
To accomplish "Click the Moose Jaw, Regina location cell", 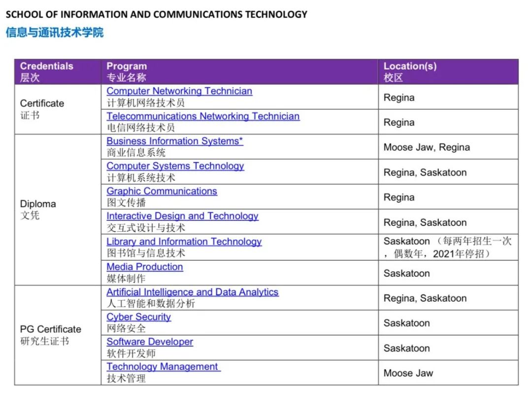I will (x=448, y=147).
